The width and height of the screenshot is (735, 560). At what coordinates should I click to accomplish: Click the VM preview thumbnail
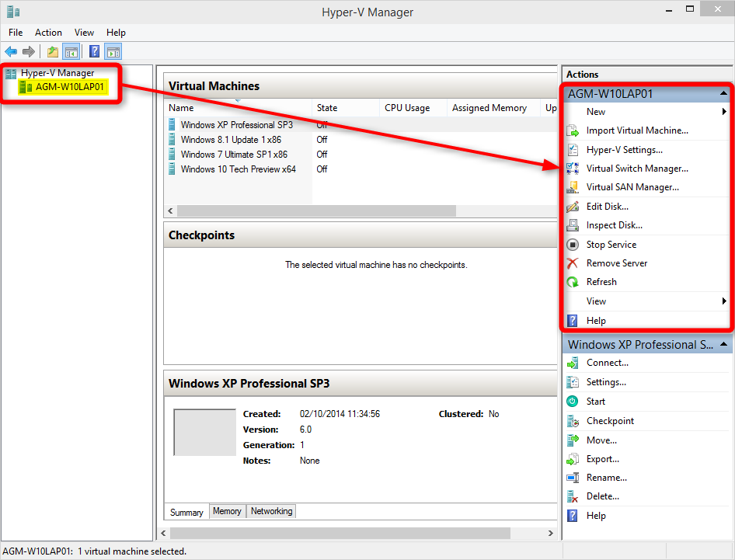pos(204,432)
